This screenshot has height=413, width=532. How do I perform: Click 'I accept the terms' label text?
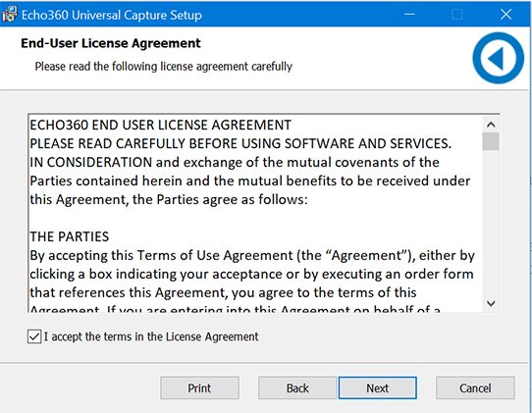pyautogui.click(x=151, y=336)
